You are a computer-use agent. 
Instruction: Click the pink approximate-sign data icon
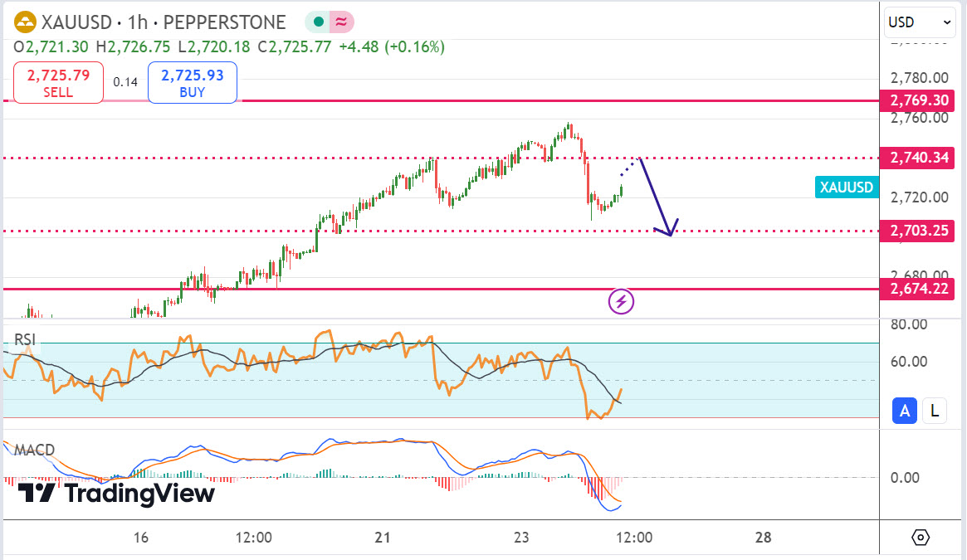pyautogui.click(x=340, y=22)
